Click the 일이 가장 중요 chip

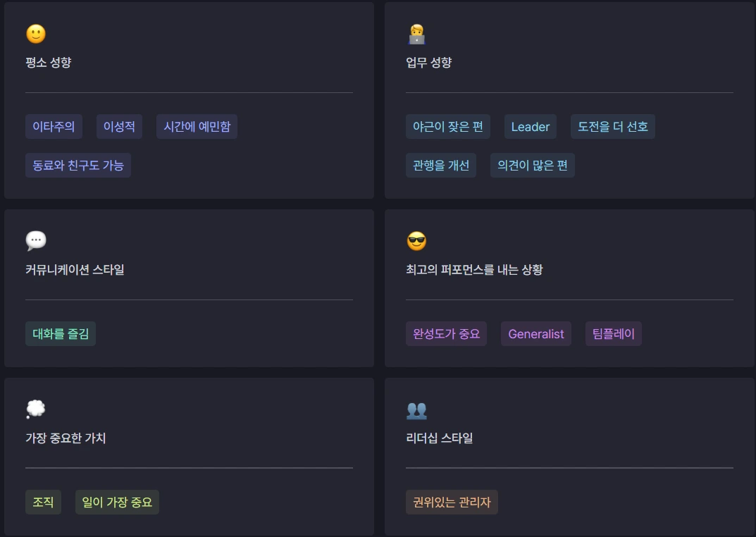pyautogui.click(x=117, y=502)
